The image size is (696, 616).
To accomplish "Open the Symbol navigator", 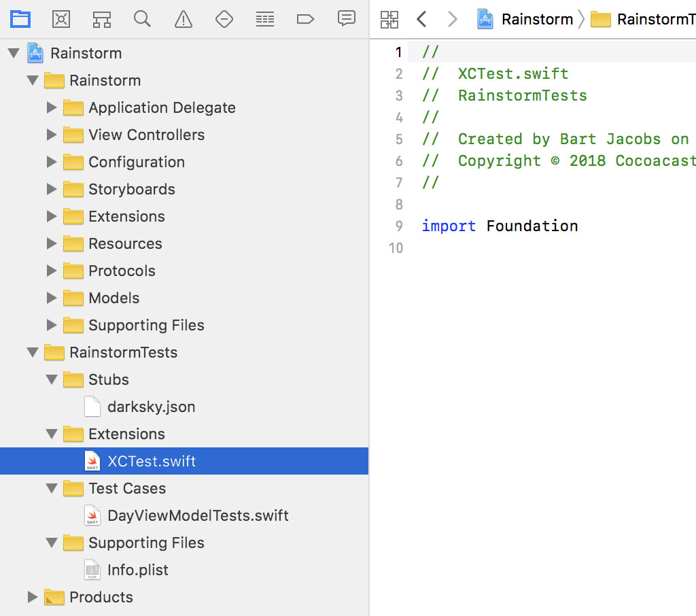I will pyautogui.click(x=102, y=19).
